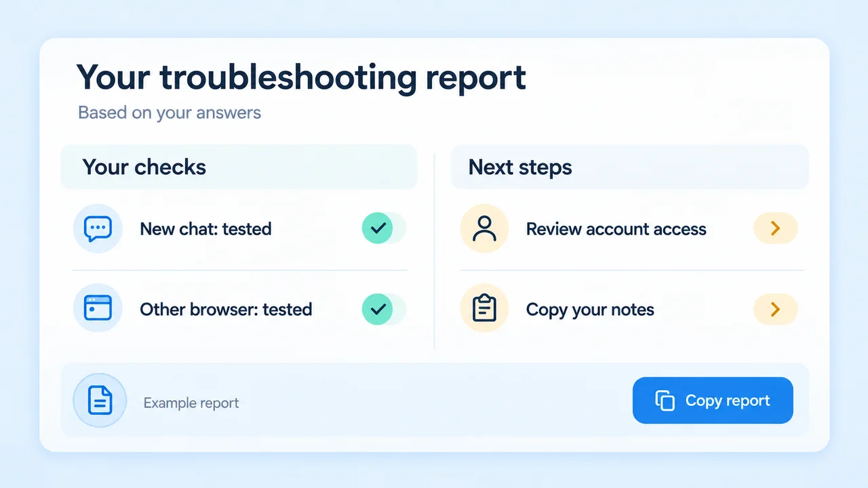Open Copy your notes via chevron arrow

click(x=776, y=309)
